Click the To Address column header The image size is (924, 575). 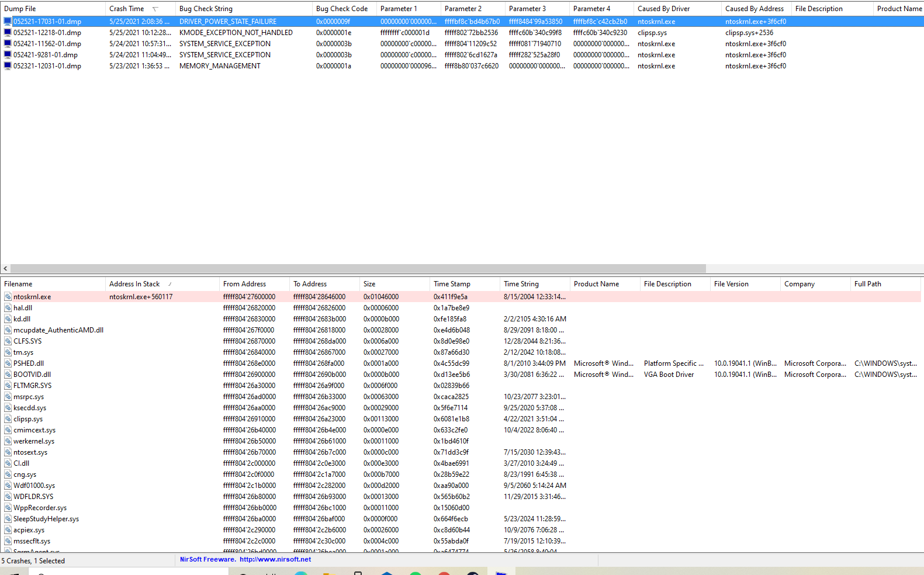[324, 284]
